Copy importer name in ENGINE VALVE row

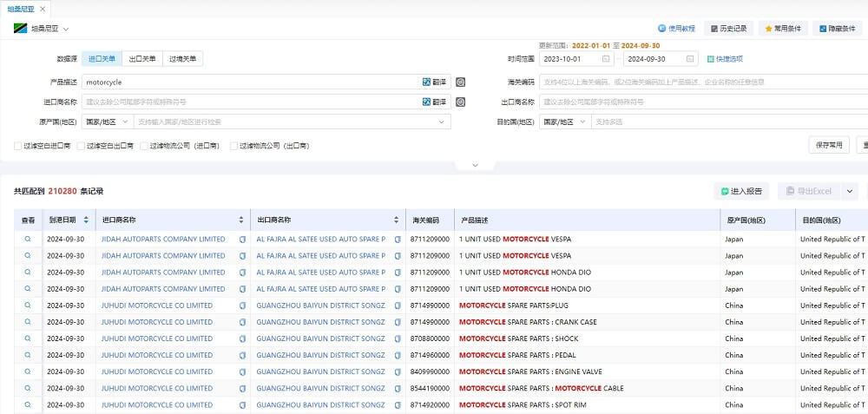(242, 372)
